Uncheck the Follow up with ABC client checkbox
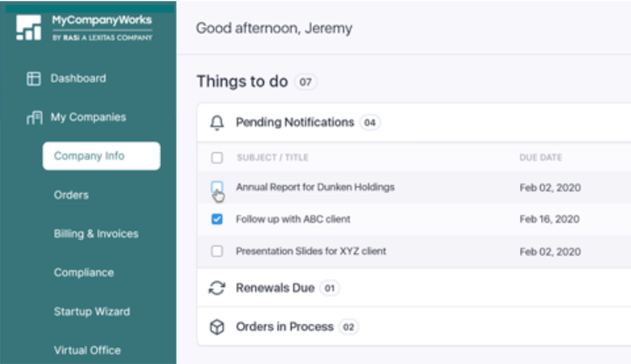This screenshot has width=631, height=364. [217, 219]
